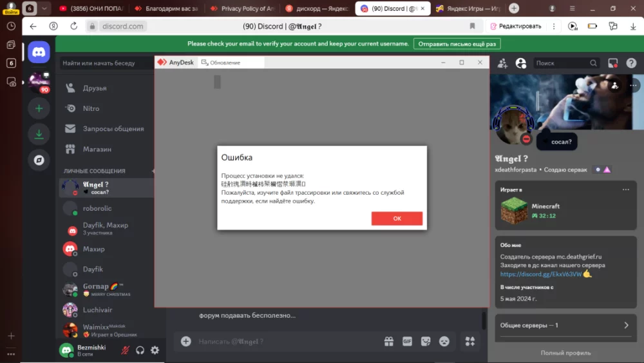Close the Discord browser tab
This screenshot has width=644, height=363.
coord(422,8)
